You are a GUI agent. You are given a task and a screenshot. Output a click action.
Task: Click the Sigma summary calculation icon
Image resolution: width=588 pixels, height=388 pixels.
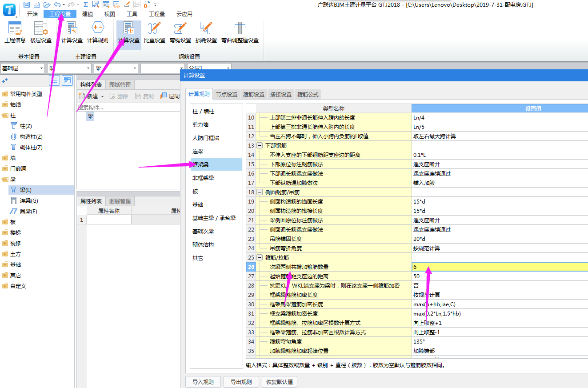[x=85, y=4]
